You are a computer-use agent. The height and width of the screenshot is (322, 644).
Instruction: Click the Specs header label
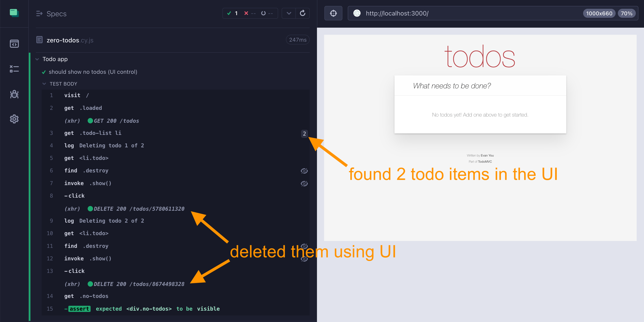click(x=57, y=14)
